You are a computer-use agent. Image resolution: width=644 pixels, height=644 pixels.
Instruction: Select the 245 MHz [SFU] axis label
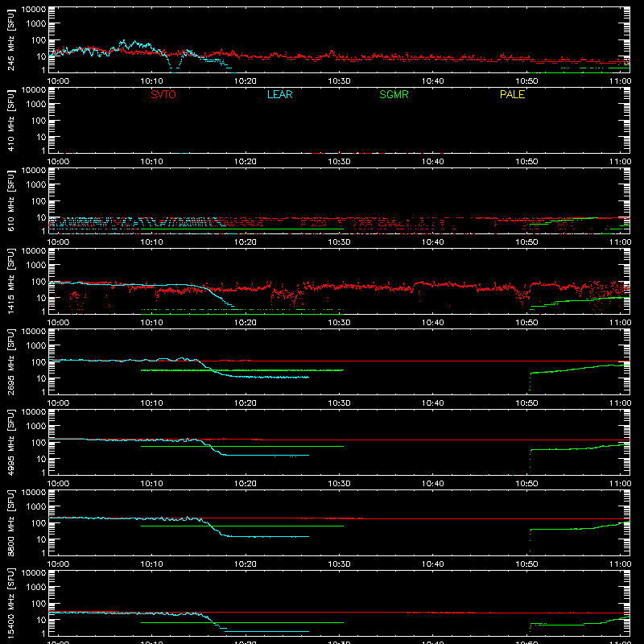point(11,40)
